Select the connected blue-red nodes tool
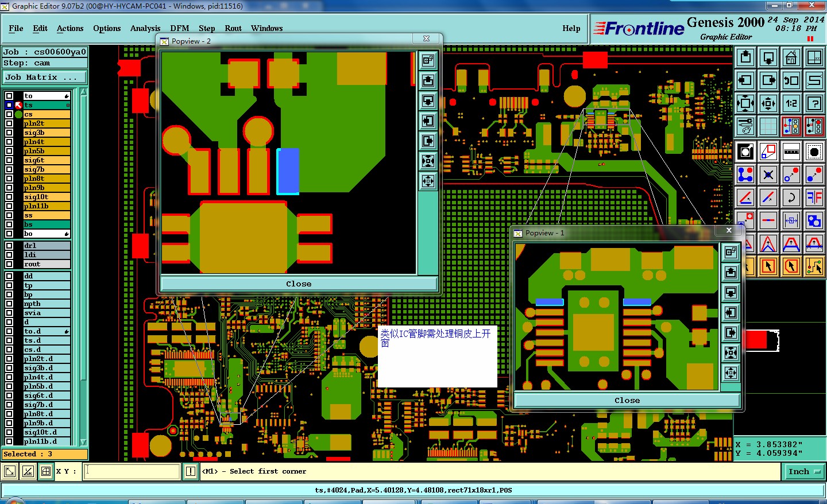Image resolution: width=827 pixels, height=504 pixels. [745, 175]
